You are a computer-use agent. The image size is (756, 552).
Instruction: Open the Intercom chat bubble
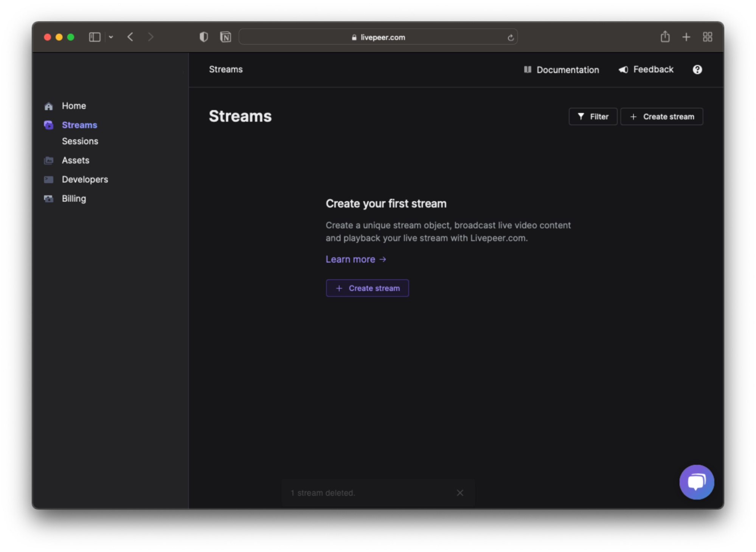696,482
